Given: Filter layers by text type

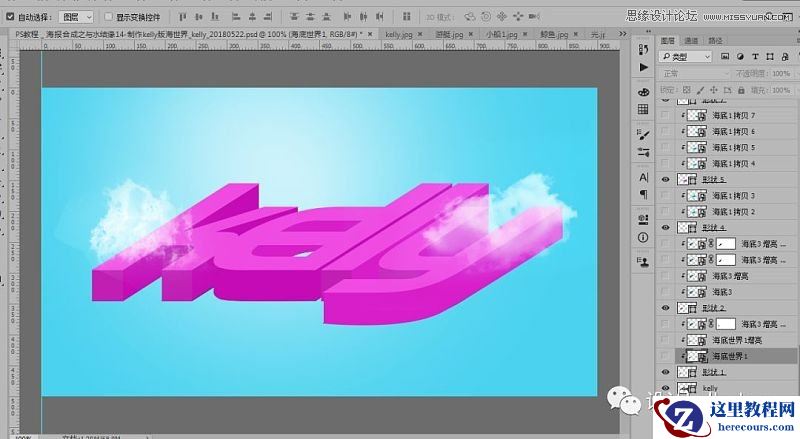Looking at the screenshot, I should point(755,57).
